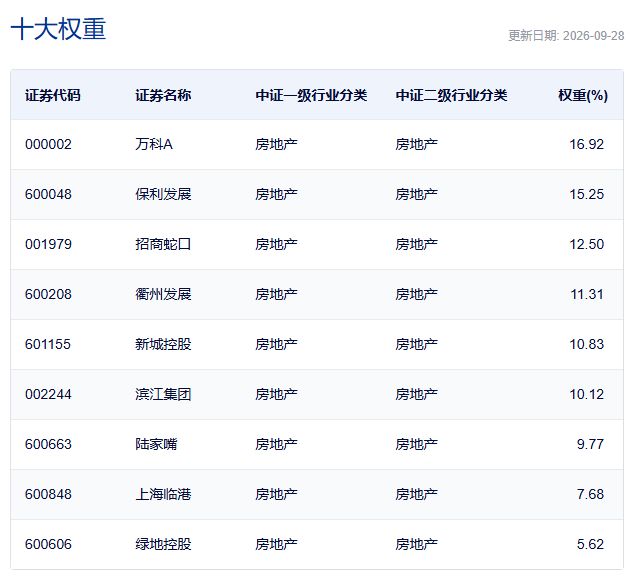The image size is (631, 577).
Task: Click the weight value 12.50
Action: point(586,244)
